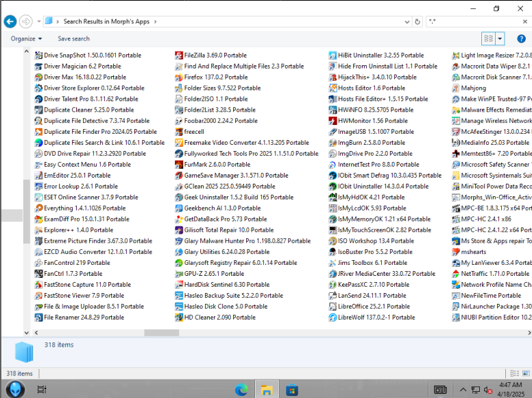Open Microsoft Edge from the taskbar
Viewport: 532px width, 398px height.
point(241,390)
